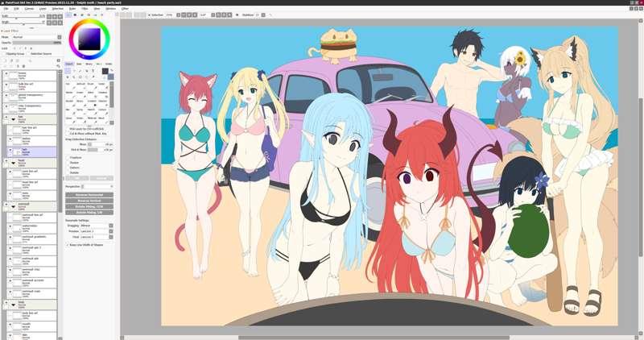This screenshot has height=340, width=644.
Task: Create a new layer folder icon
Action: (18, 60)
